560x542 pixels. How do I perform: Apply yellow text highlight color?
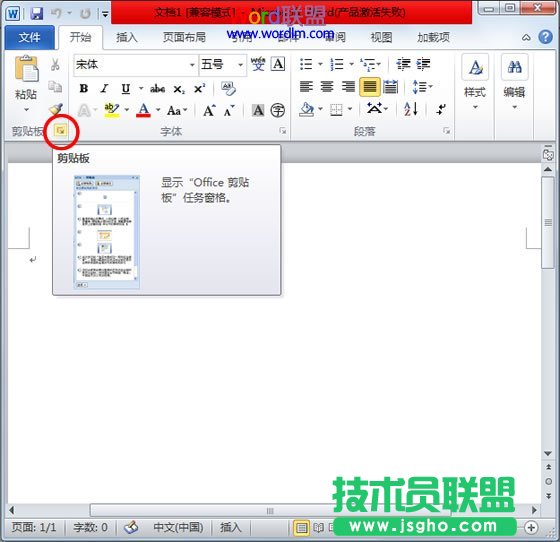point(112,110)
